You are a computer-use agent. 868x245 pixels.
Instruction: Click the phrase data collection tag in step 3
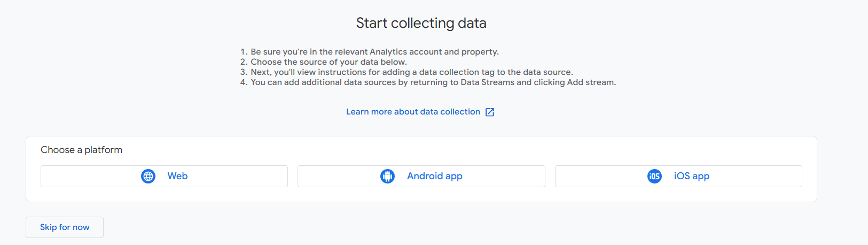[462, 72]
